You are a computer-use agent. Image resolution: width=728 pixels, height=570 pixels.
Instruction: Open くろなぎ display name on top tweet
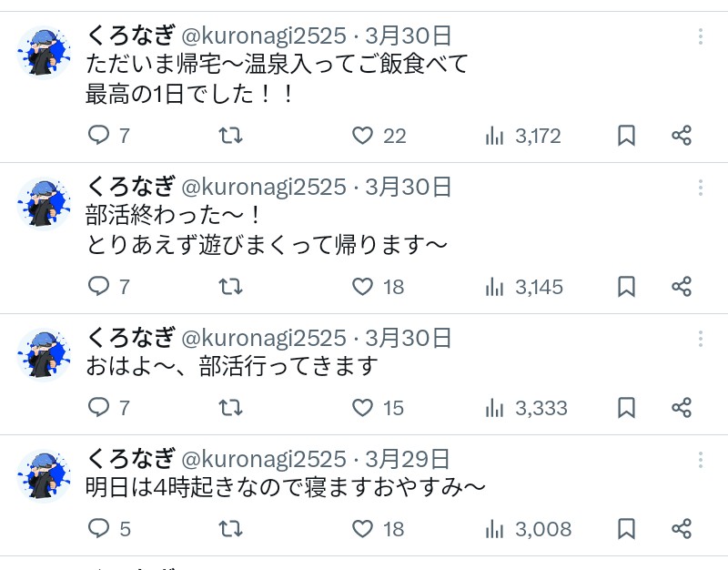[130, 36]
